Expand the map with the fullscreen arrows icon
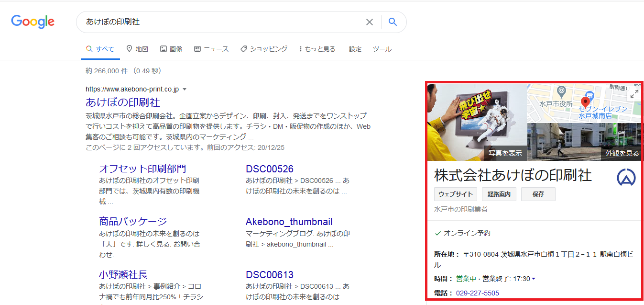 (634, 94)
